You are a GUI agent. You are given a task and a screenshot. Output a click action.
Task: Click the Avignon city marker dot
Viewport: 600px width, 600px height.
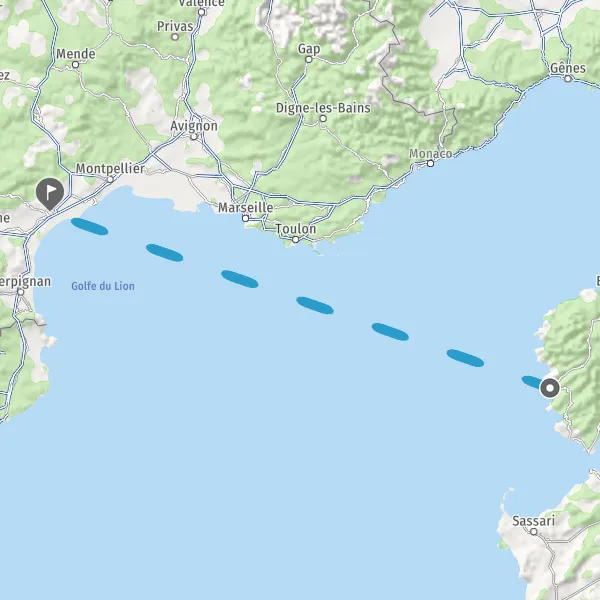tap(194, 137)
